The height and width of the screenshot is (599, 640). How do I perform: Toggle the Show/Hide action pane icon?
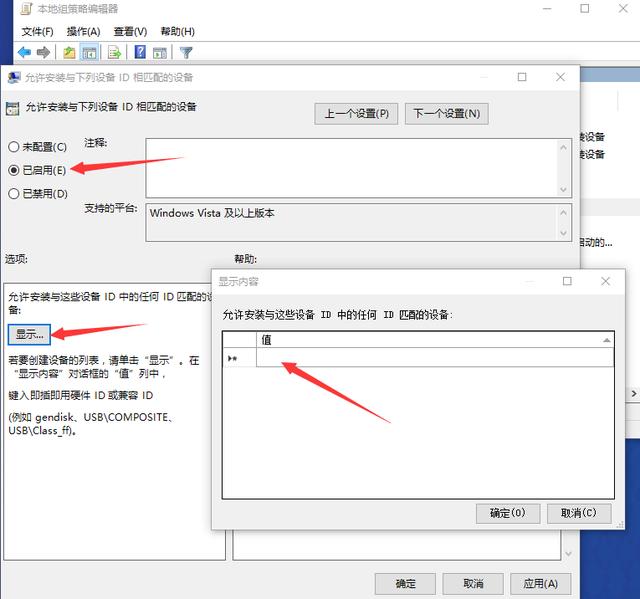(160, 52)
